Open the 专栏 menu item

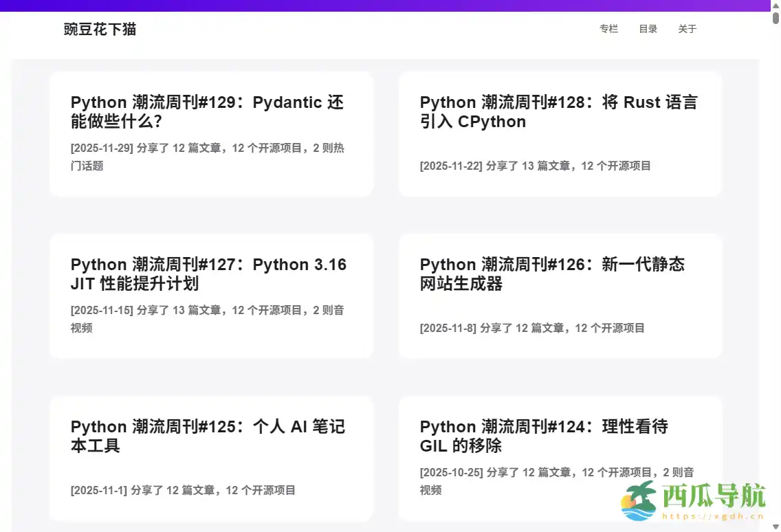[608, 29]
